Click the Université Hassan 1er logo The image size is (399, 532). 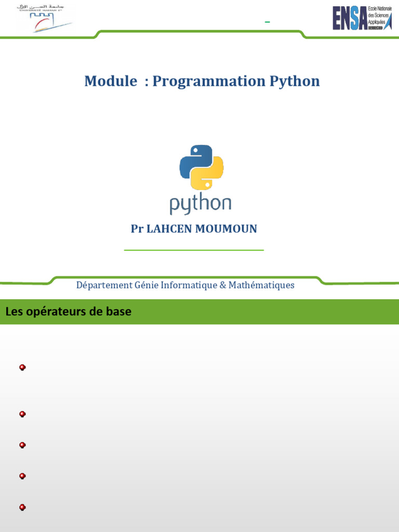45,18
